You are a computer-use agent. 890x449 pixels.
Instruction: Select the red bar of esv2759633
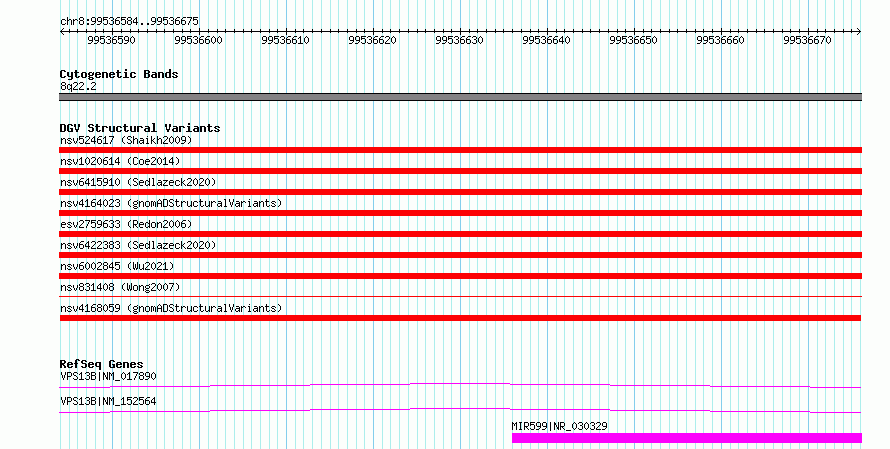point(460,234)
